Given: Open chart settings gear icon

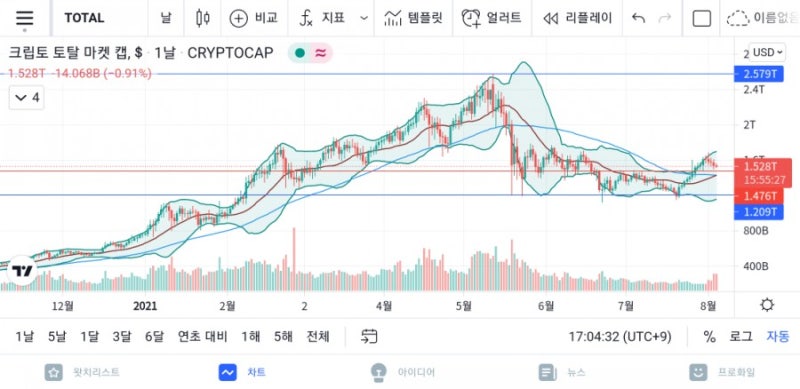Looking at the screenshot, I should pyautogui.click(x=766, y=305).
